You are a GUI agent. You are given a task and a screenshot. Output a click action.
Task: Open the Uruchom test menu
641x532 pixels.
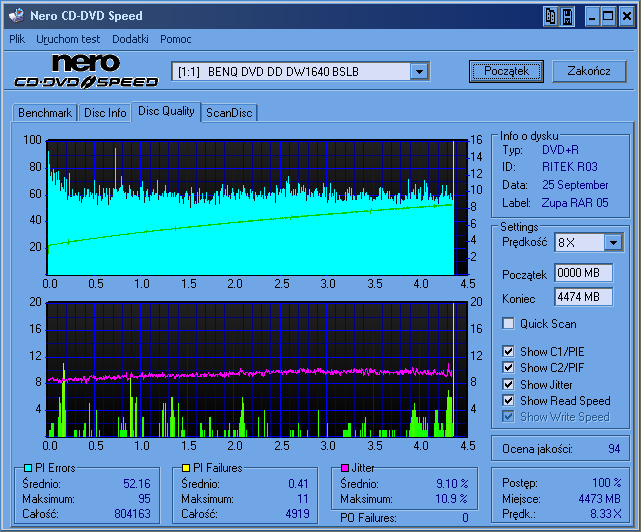pyautogui.click(x=68, y=39)
